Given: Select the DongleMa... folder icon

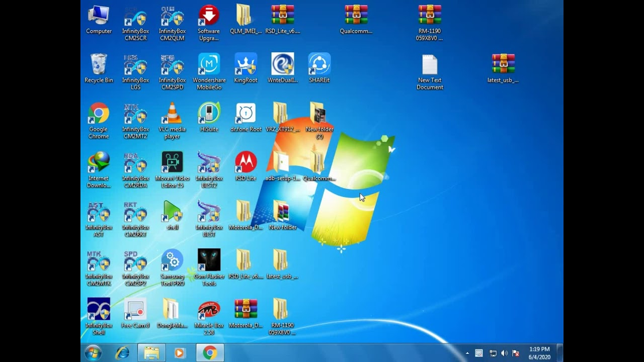Looking at the screenshot, I should pyautogui.click(x=172, y=314).
